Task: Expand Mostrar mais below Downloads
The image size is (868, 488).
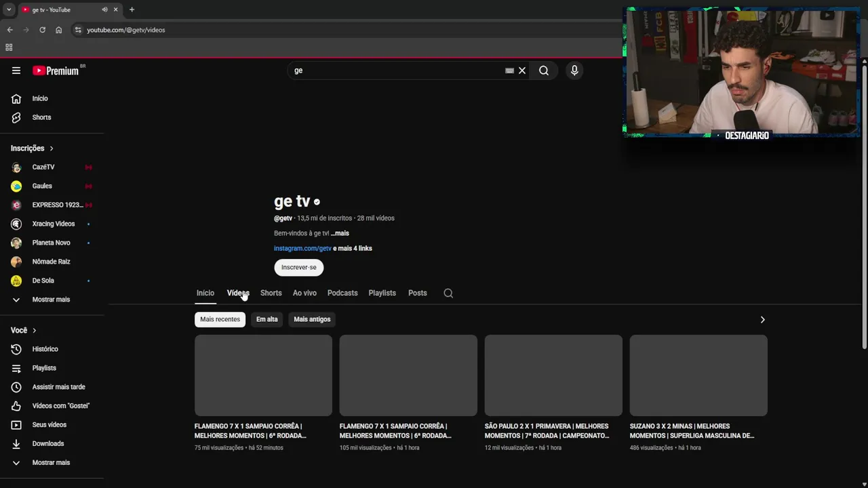Action: 52,463
